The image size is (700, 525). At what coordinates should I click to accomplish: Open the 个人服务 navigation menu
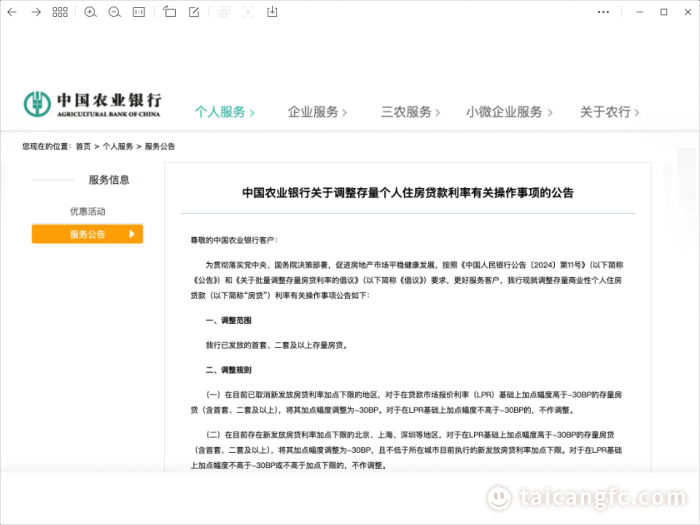[224, 112]
